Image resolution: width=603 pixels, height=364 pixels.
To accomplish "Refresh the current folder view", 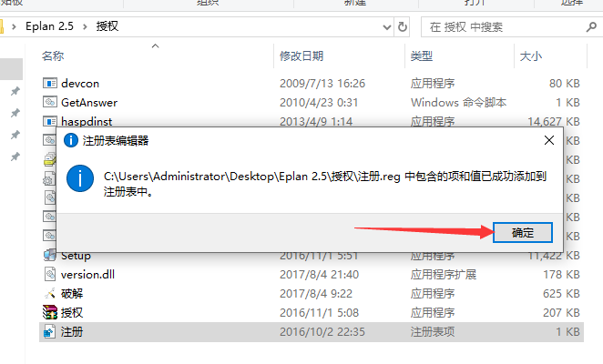I will click(x=403, y=27).
